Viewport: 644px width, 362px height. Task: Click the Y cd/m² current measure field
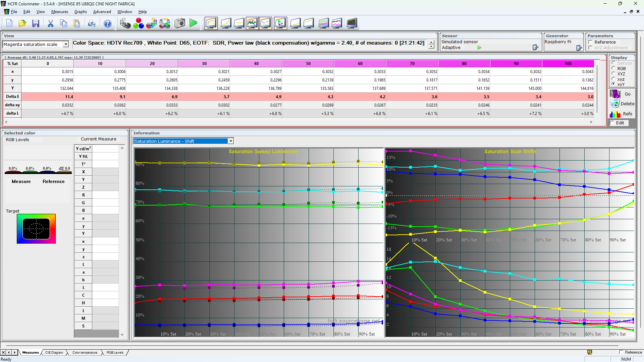tap(105, 148)
